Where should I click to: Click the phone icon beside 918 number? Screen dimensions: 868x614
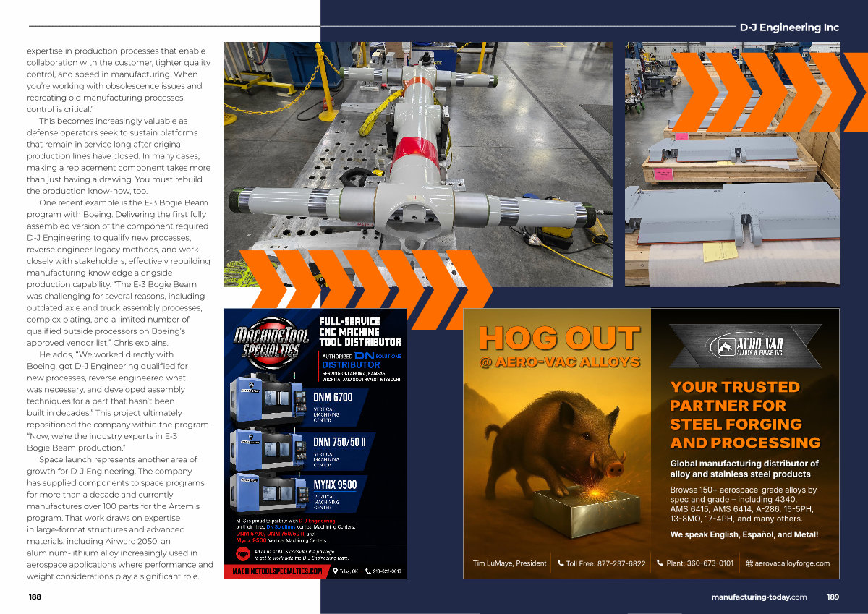point(368,571)
